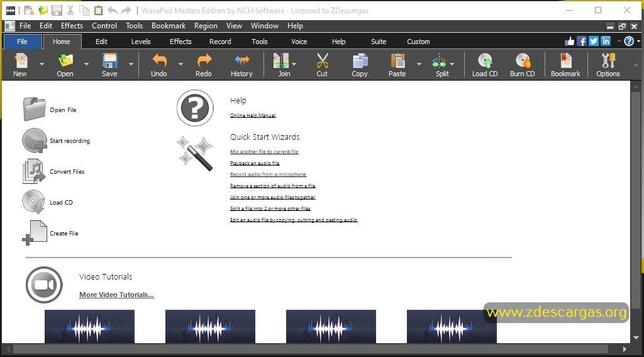The image size is (644, 357).
Task: Click 'Join one or more audio files' link
Action: [x=273, y=197]
